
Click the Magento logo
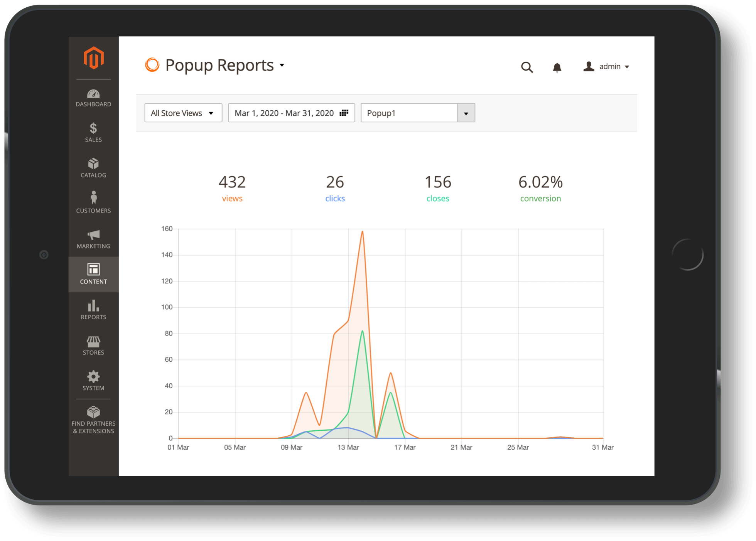coord(93,58)
